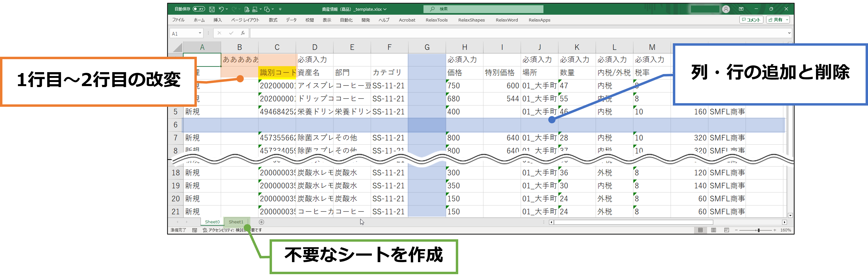This screenshot has width=868, height=278.
Task: Select the Normal view icon in status bar
Action: (700, 230)
